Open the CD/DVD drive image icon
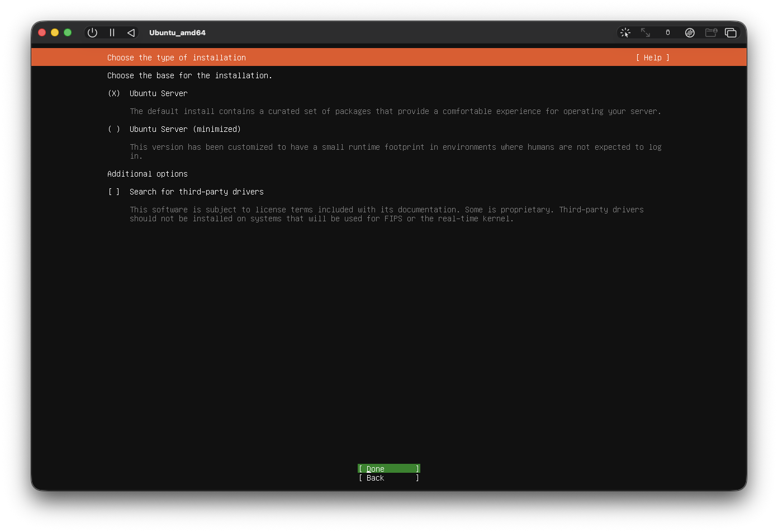 pos(690,32)
